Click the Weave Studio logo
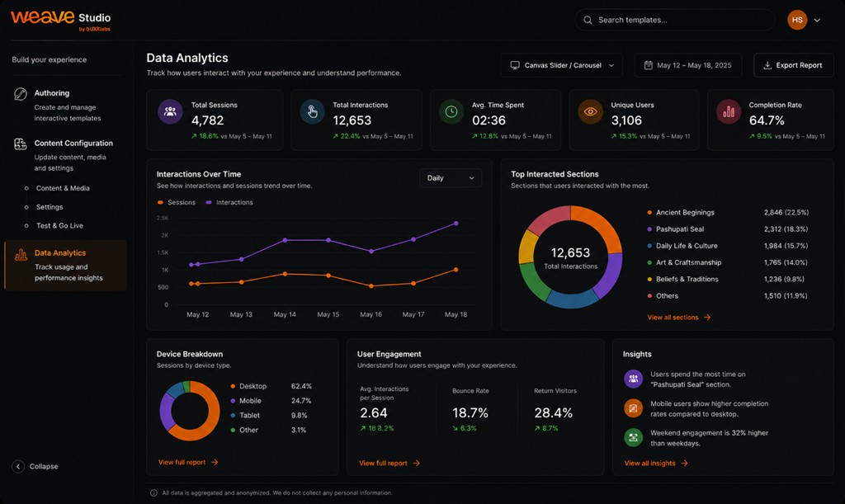This screenshot has width=845, height=504. (x=60, y=20)
